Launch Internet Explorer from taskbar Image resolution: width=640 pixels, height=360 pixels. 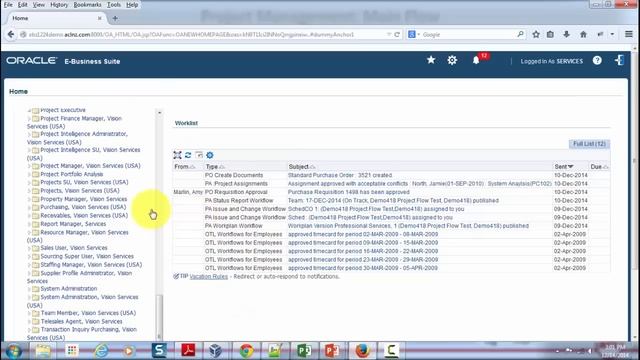[x=101, y=351]
